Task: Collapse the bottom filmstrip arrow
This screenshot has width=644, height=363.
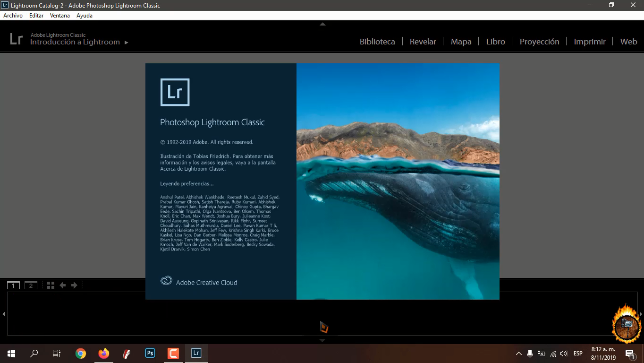Action: 322,340
